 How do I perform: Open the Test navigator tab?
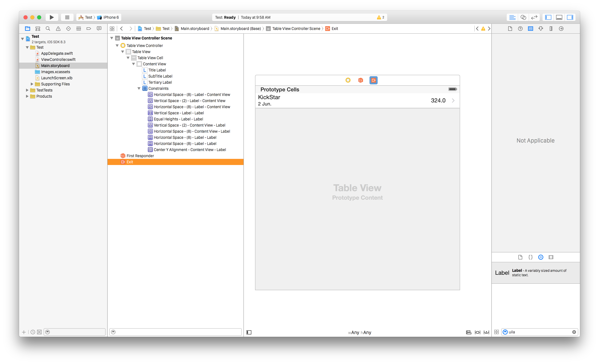(68, 28)
